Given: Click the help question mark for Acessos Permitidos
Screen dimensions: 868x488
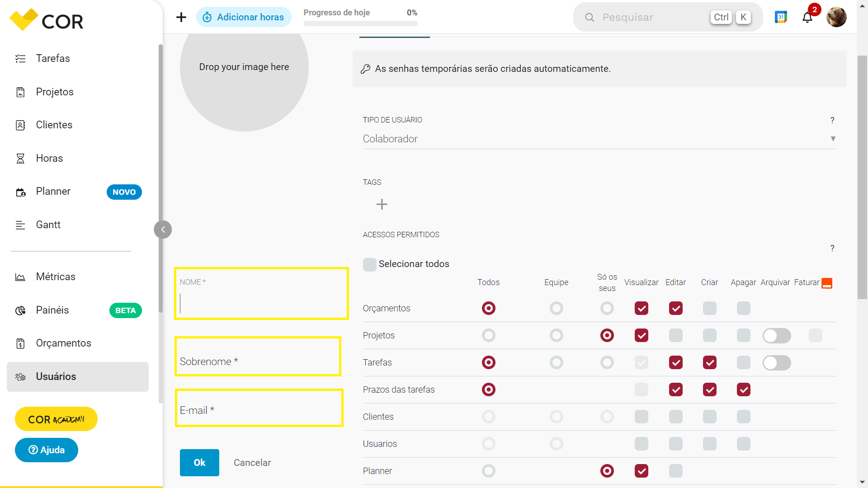Looking at the screenshot, I should [832, 248].
